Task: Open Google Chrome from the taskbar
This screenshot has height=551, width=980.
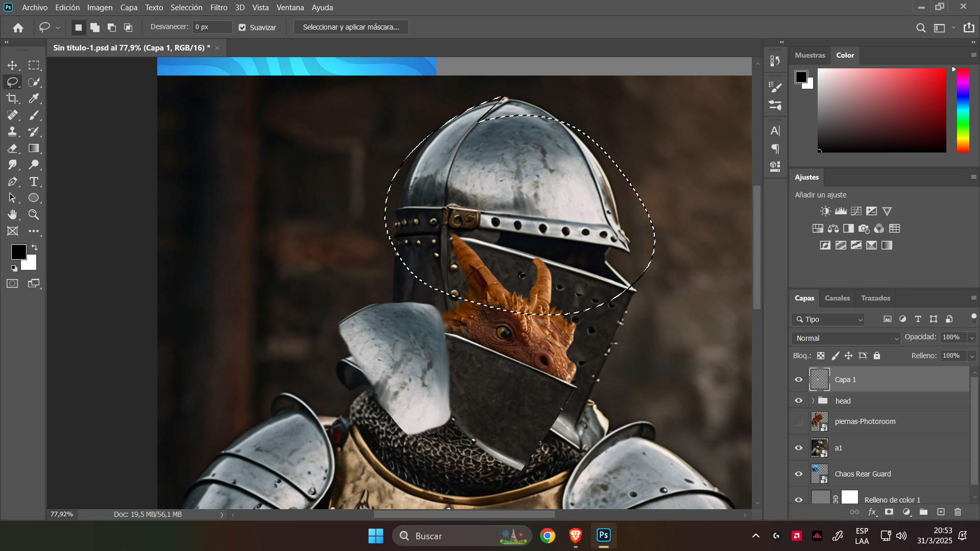Action: point(548,536)
